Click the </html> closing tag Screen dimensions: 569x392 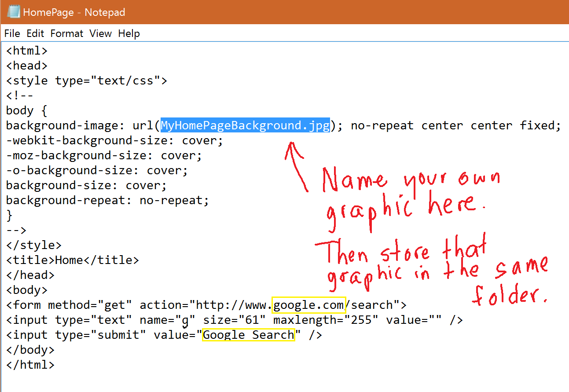pyautogui.click(x=30, y=365)
